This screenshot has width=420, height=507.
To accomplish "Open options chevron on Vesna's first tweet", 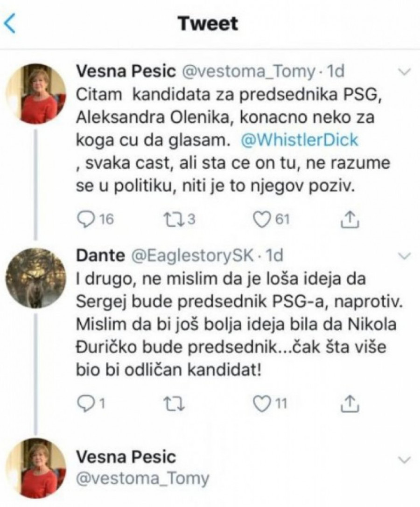I will (404, 72).
